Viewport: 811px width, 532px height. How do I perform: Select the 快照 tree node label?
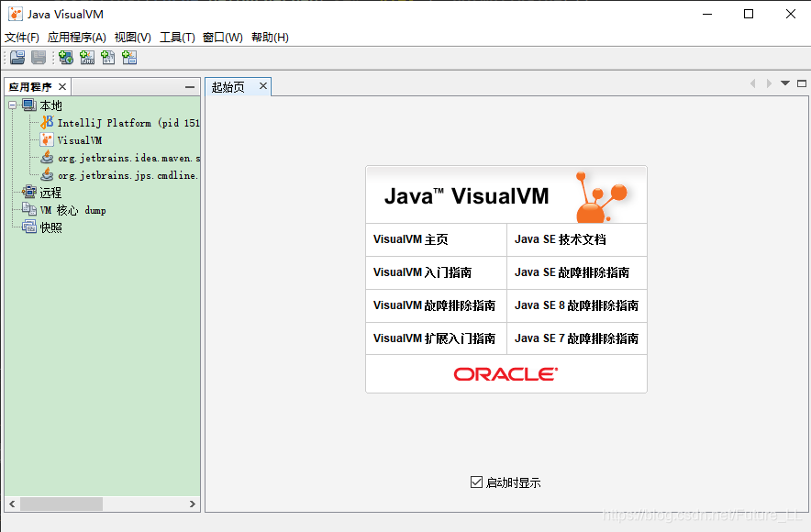click(x=50, y=227)
